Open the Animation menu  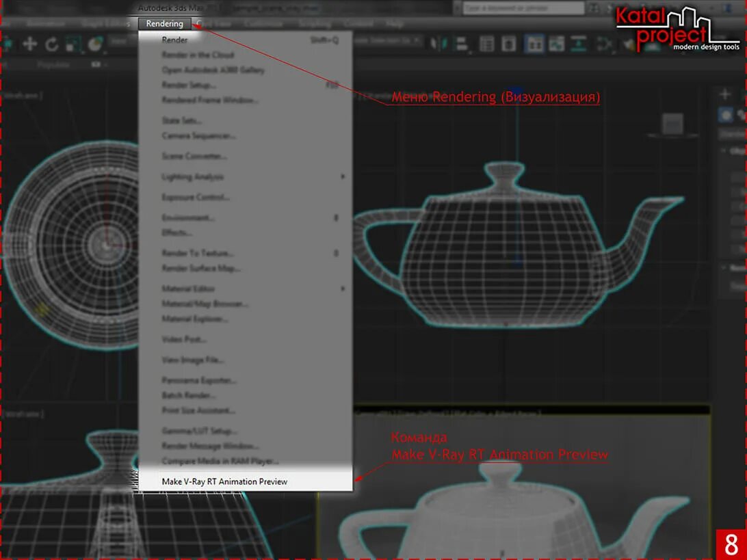point(46,24)
